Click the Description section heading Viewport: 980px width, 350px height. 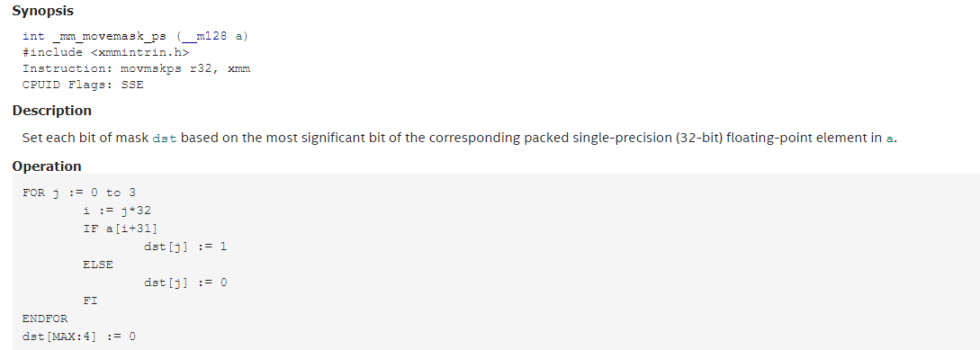[x=52, y=111]
